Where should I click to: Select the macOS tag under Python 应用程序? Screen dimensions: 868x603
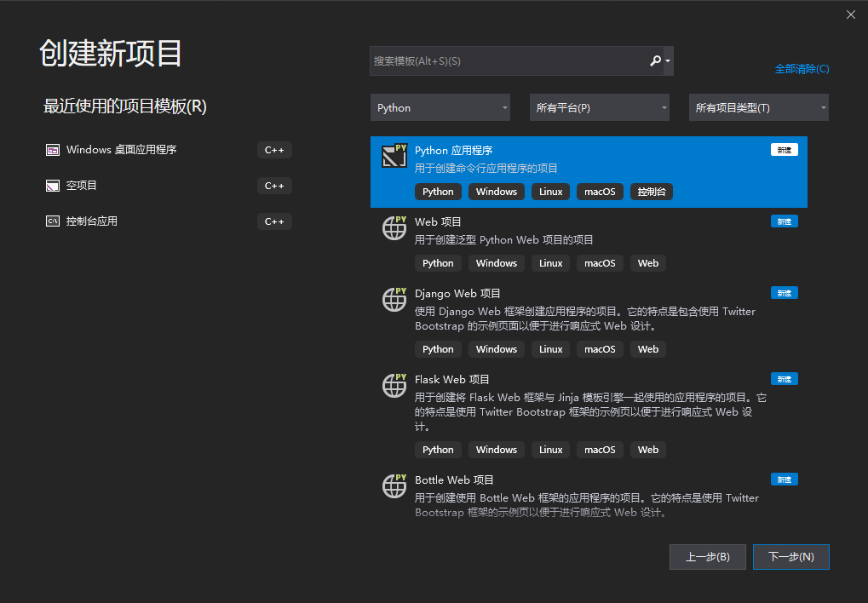600,192
